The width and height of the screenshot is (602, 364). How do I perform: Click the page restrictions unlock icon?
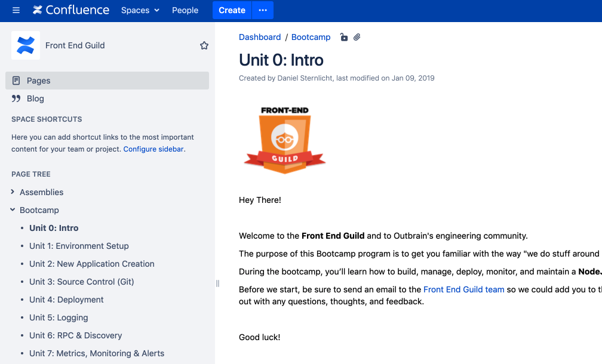point(343,37)
